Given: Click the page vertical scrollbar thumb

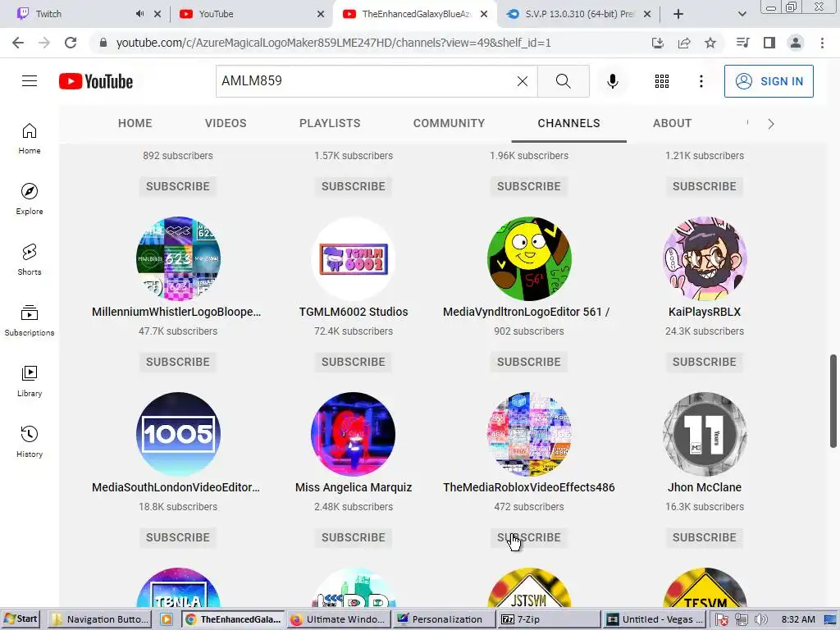Looking at the screenshot, I should [x=833, y=400].
